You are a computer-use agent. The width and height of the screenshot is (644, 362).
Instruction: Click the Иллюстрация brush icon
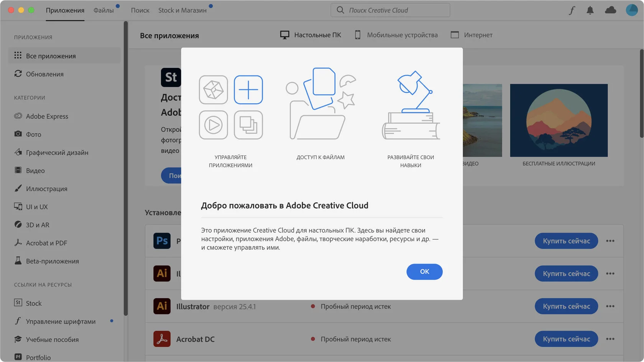pos(18,188)
